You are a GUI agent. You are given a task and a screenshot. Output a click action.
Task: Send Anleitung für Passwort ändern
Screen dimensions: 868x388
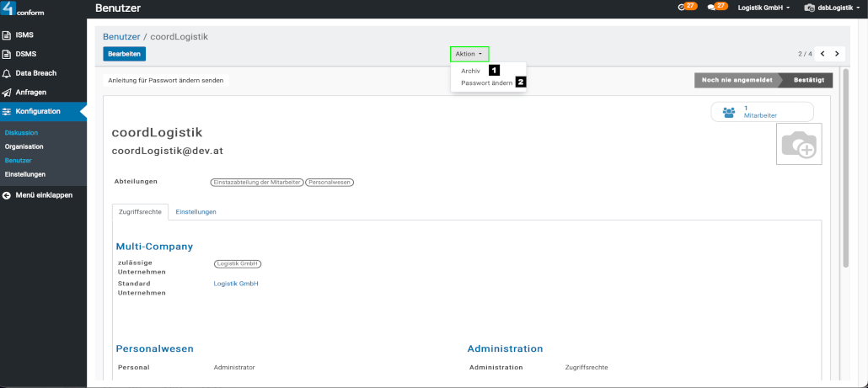click(165, 81)
